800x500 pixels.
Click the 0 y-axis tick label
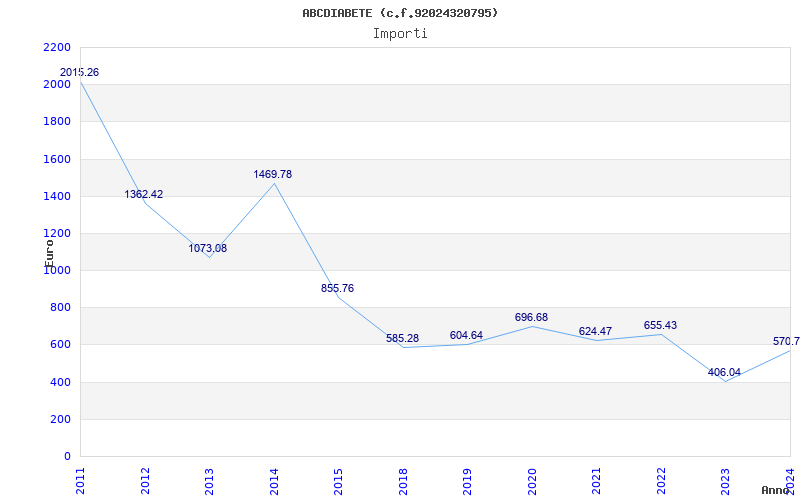pyautogui.click(x=67, y=457)
